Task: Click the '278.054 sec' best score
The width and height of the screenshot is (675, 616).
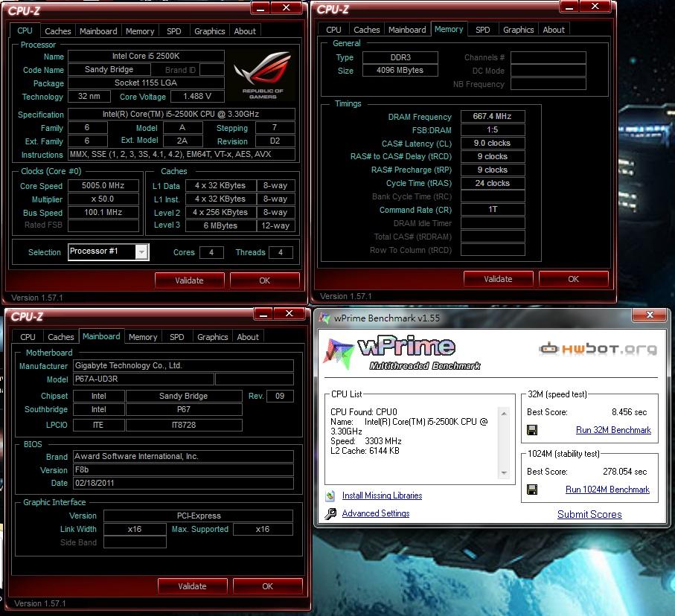Action: click(x=624, y=472)
